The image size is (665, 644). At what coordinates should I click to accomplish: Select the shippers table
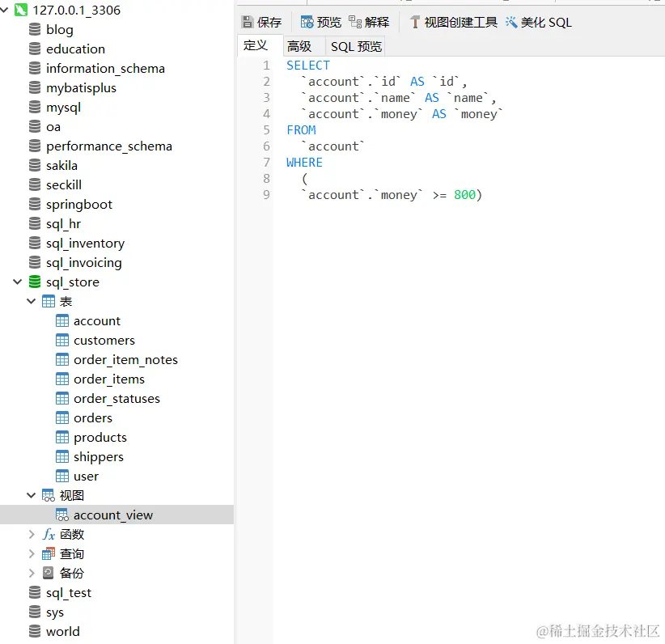(x=99, y=457)
